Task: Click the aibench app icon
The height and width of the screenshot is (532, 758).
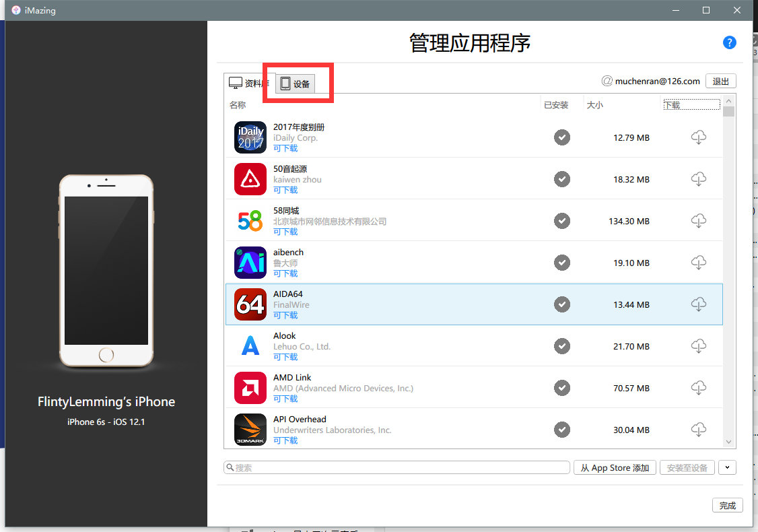Action: tap(250, 263)
